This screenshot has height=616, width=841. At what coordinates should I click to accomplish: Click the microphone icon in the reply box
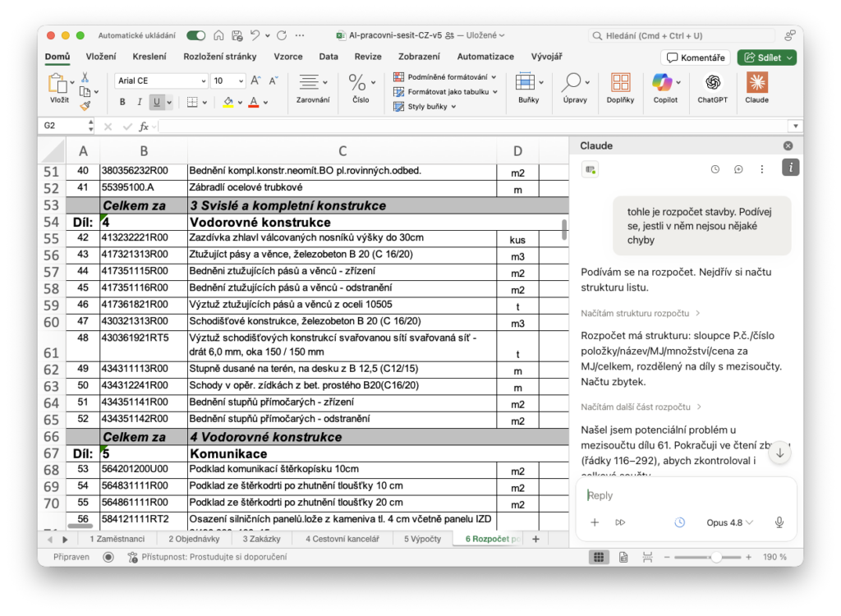click(779, 522)
